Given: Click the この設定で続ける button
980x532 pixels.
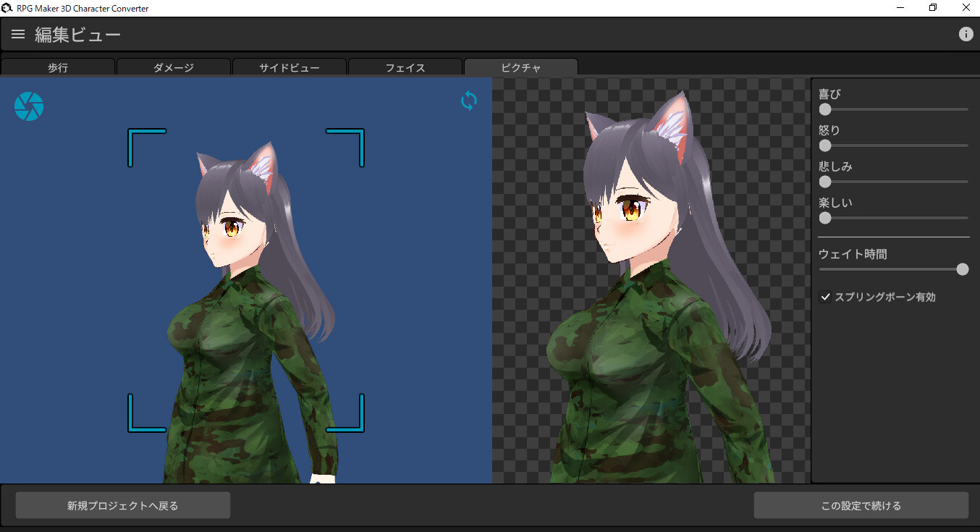Looking at the screenshot, I should tap(862, 504).
